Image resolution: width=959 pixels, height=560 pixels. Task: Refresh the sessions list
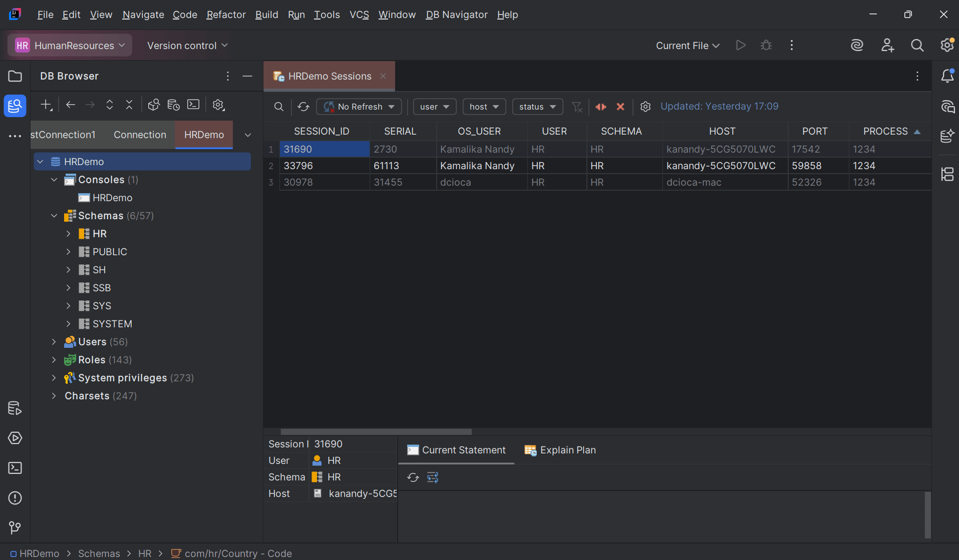tap(303, 107)
